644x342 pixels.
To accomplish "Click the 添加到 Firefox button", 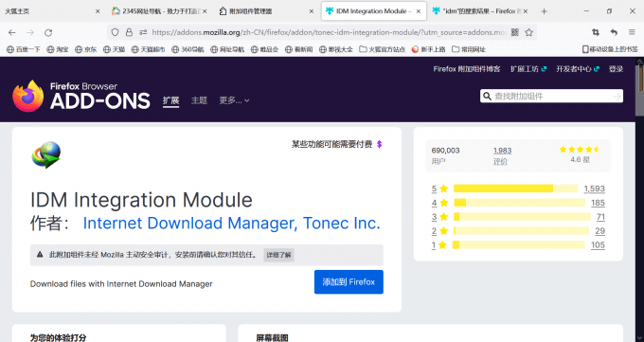I will tap(349, 282).
